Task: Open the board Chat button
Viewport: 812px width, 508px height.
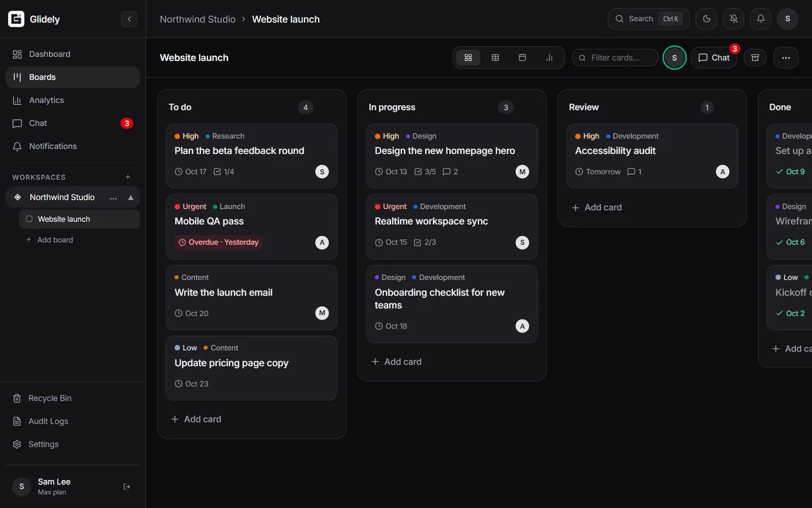Action: click(714, 58)
